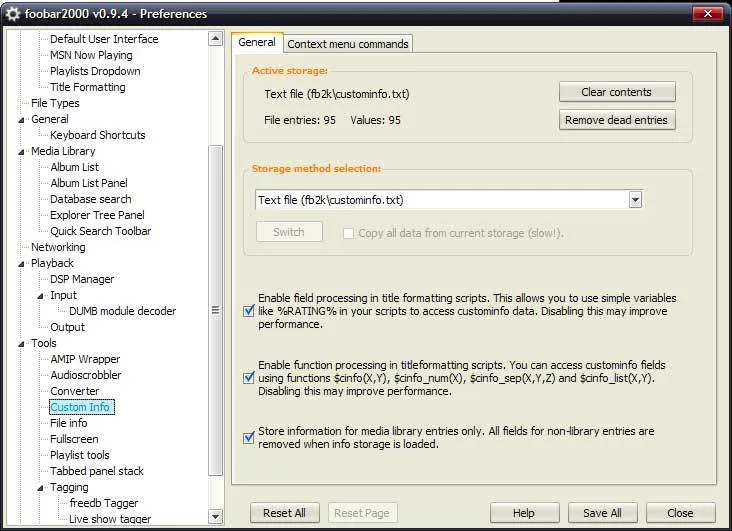This screenshot has width=732, height=531.
Task: Click the foobar2000 gear icon in title bar
Action: 12,14
